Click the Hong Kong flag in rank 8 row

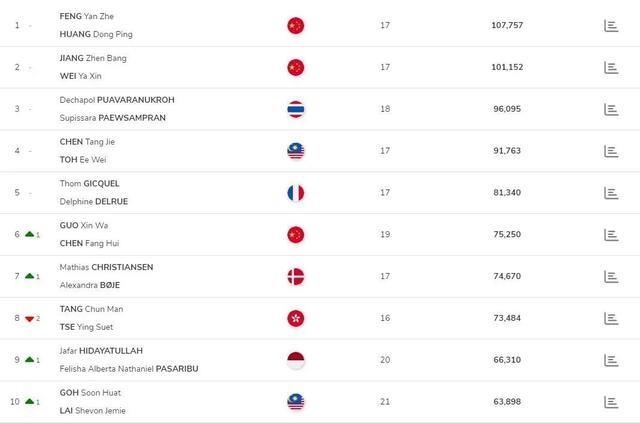pyautogui.click(x=295, y=318)
